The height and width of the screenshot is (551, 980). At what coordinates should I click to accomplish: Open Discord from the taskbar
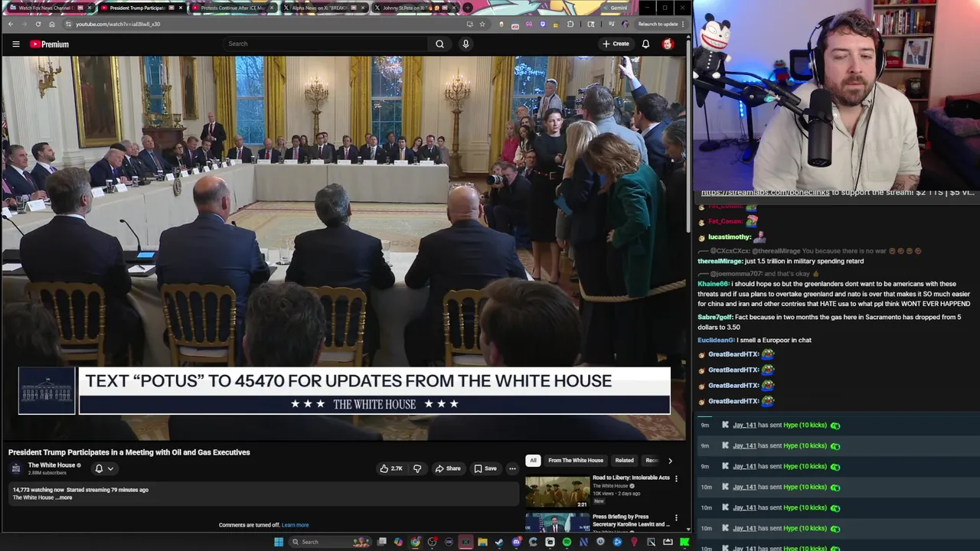point(516,542)
